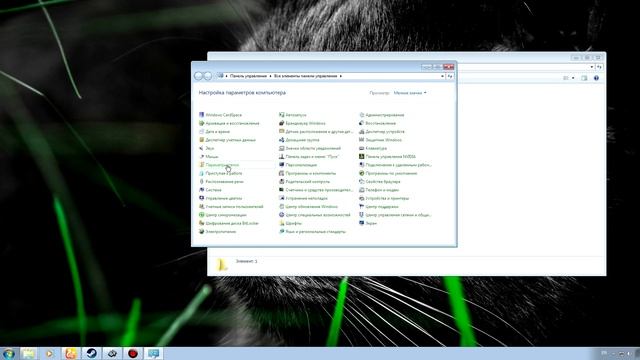640x360 pixels.
Task: Open Электропитание settings
Action: point(218,232)
